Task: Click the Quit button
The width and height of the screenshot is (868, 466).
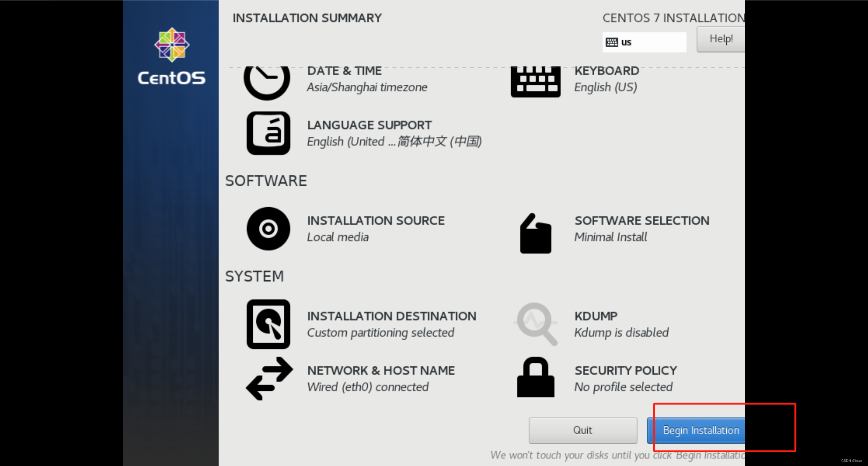Action: [x=583, y=430]
